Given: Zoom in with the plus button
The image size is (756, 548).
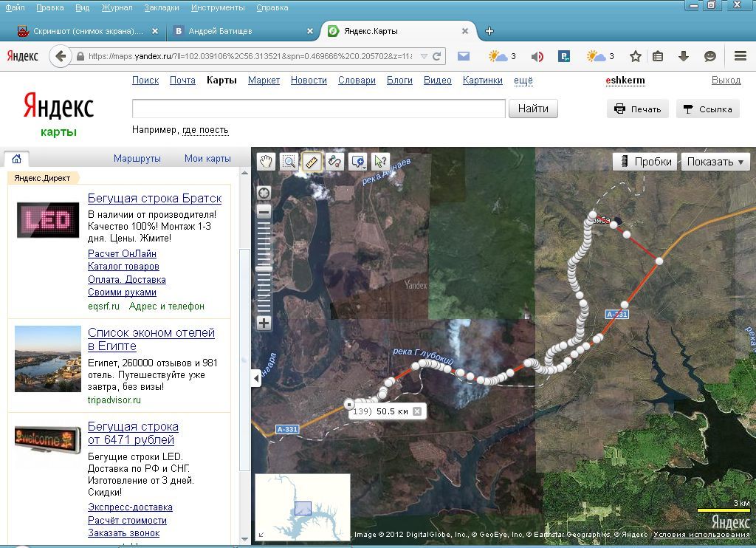Looking at the screenshot, I should click(x=264, y=323).
